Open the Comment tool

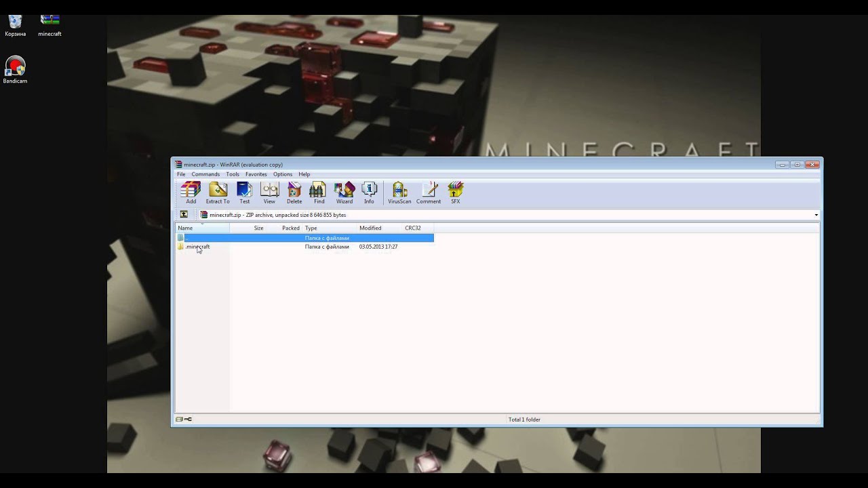(x=429, y=192)
